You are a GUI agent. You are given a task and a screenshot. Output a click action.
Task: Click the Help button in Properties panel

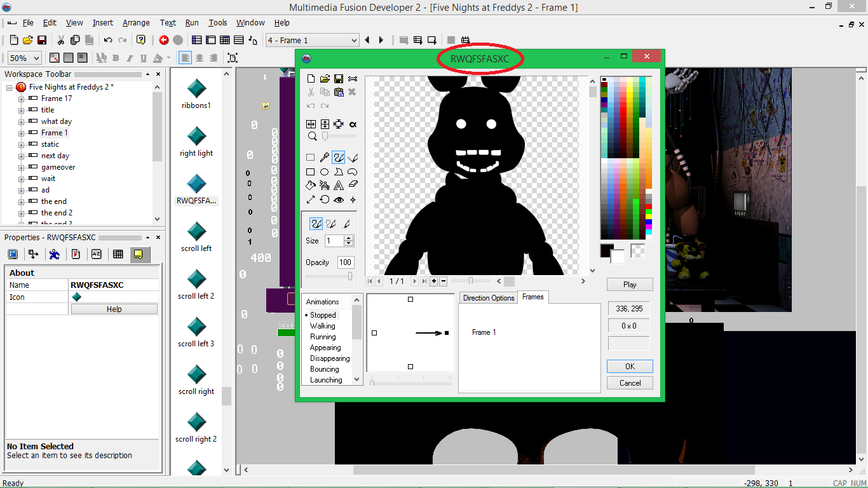pos(114,309)
